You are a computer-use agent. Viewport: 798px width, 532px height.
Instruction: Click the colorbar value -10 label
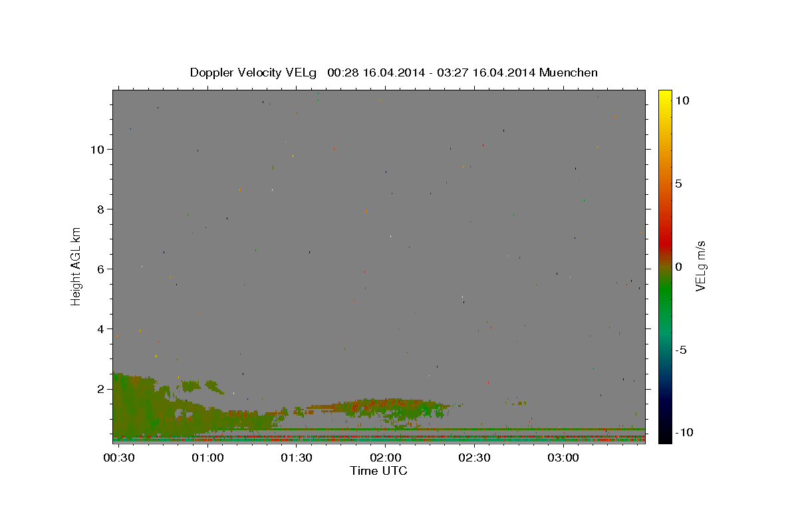pyautogui.click(x=684, y=432)
